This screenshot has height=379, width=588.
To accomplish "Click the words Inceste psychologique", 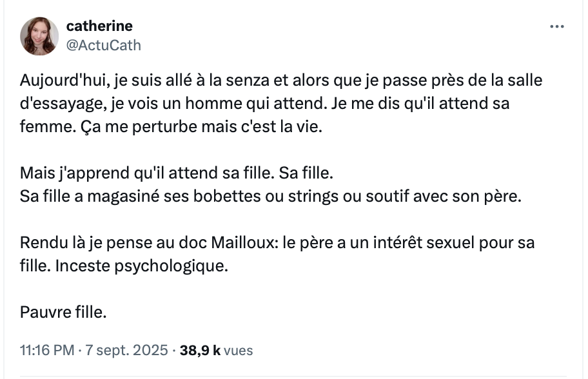I will pyautogui.click(x=142, y=266).
